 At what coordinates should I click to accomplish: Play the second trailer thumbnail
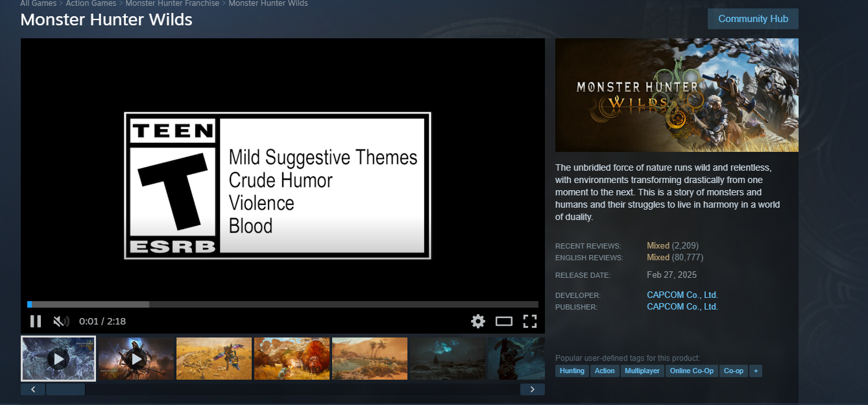click(136, 358)
